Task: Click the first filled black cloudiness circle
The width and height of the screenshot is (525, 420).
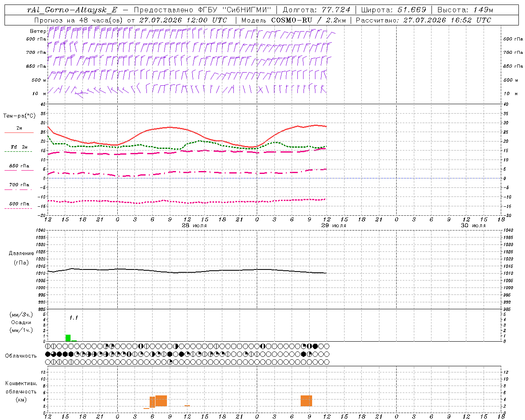Action: [x=48, y=354]
